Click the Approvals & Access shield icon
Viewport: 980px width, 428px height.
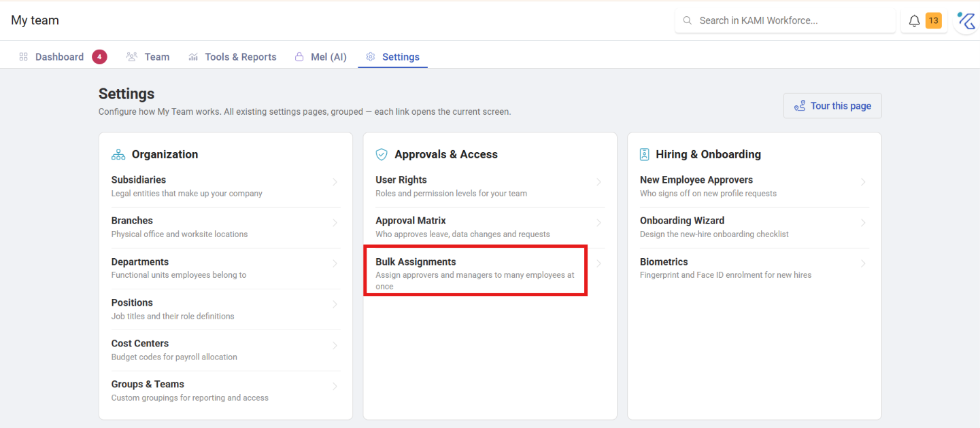382,155
